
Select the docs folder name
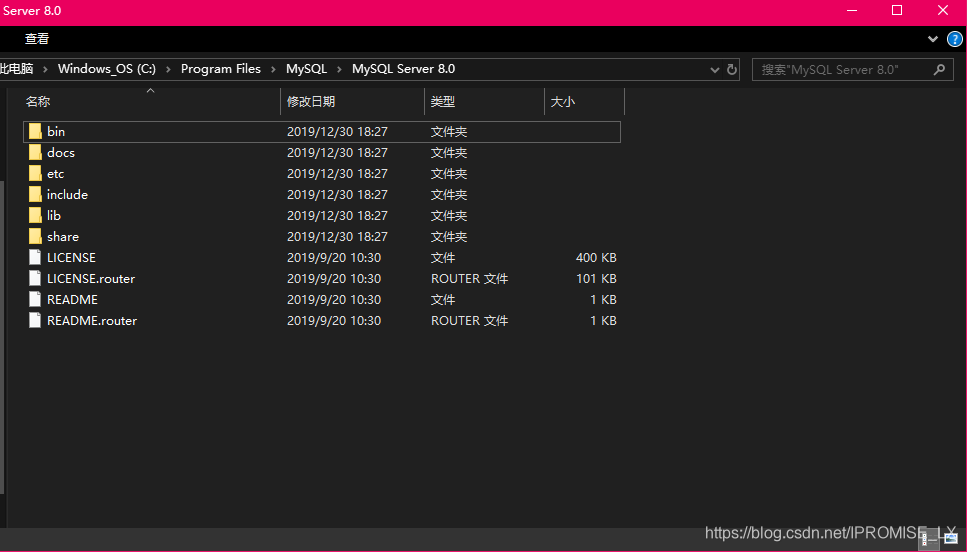point(61,152)
